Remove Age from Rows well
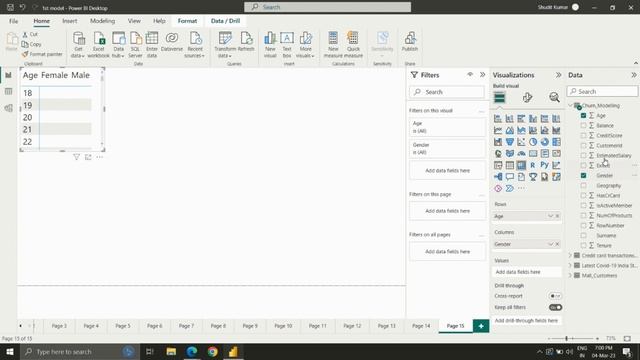Image resolution: width=640 pixels, height=360 pixels. (558, 216)
